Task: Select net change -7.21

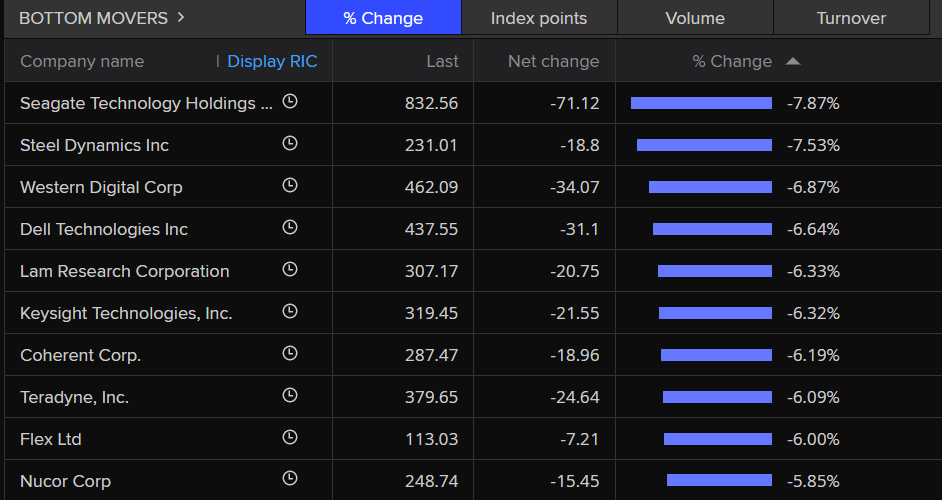Action: (579, 439)
